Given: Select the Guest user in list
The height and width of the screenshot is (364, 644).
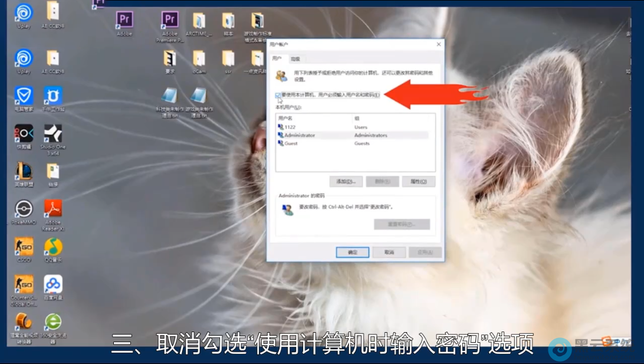Looking at the screenshot, I should [x=291, y=143].
